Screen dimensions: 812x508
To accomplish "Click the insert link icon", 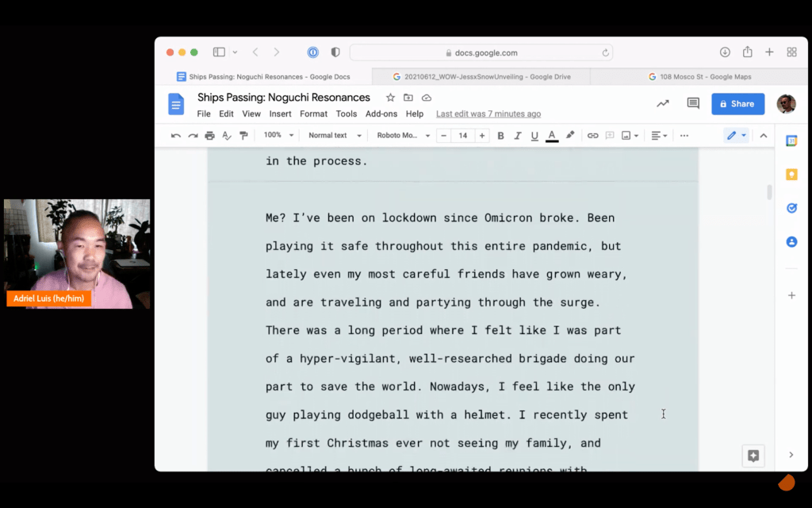I will pyautogui.click(x=592, y=136).
